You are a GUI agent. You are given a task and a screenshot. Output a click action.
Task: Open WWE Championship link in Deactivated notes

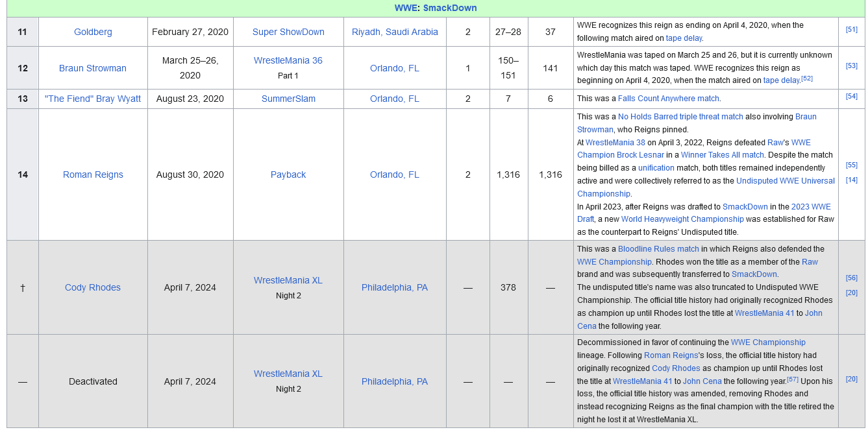point(768,342)
